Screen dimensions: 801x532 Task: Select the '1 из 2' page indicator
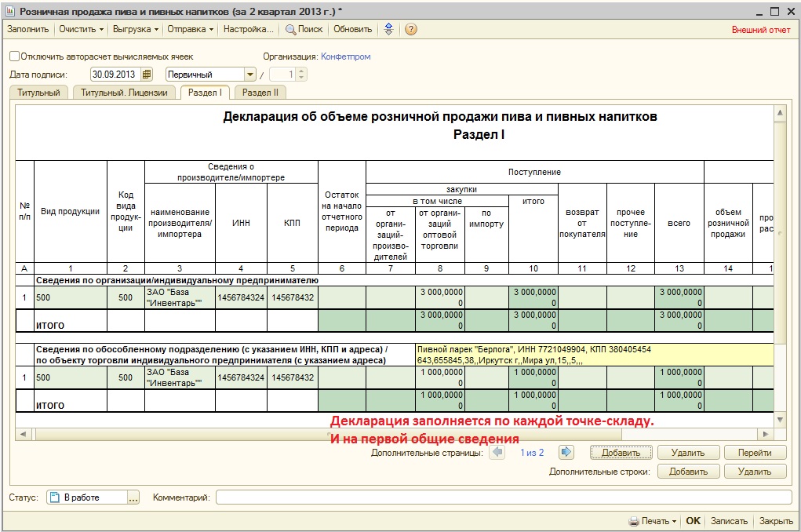532,452
